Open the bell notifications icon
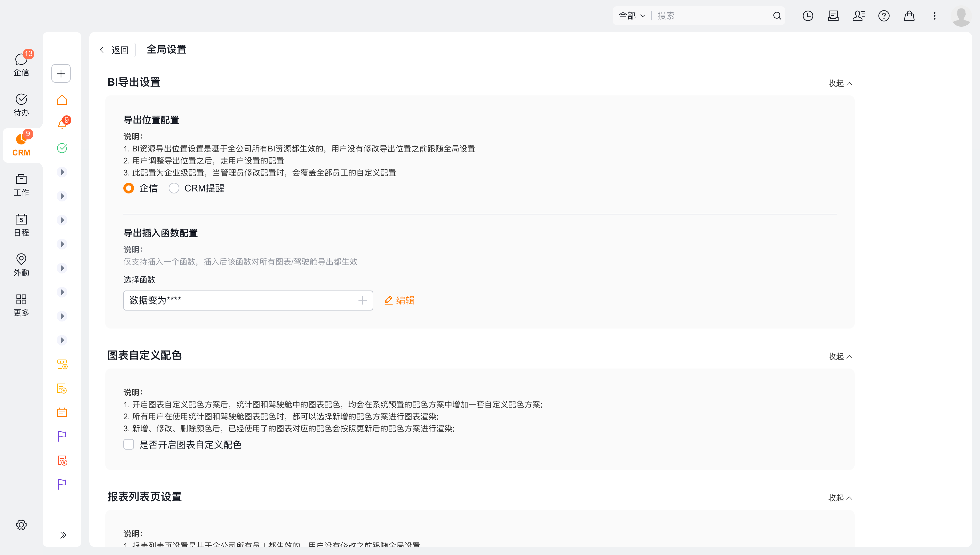The width and height of the screenshot is (980, 555). point(62,124)
